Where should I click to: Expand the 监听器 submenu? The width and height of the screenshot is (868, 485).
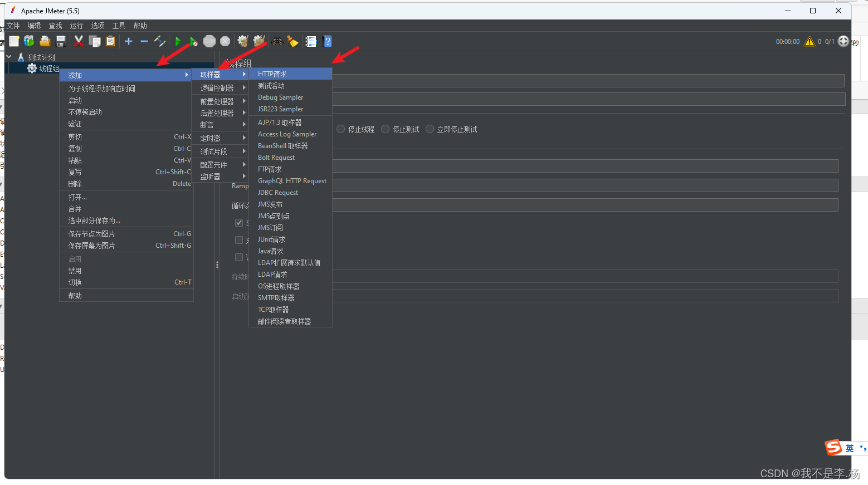click(x=220, y=177)
